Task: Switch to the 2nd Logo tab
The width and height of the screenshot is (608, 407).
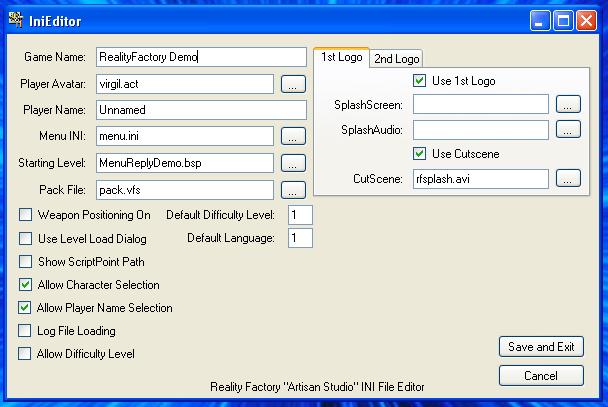Action: tap(396, 59)
